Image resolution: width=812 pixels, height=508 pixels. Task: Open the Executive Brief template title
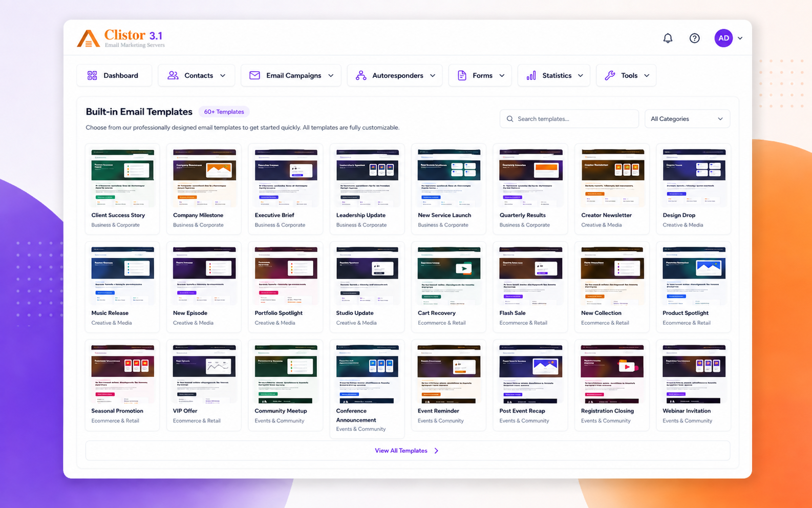click(x=274, y=215)
